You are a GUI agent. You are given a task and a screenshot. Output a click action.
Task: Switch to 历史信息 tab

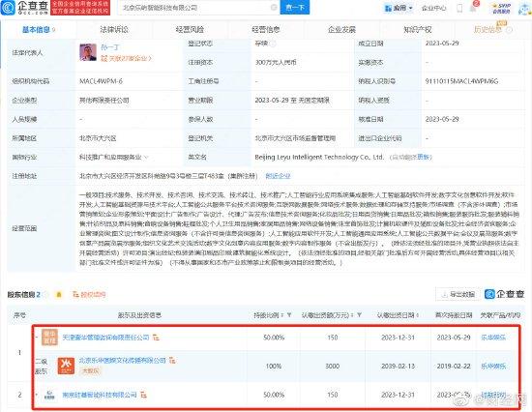488,30
